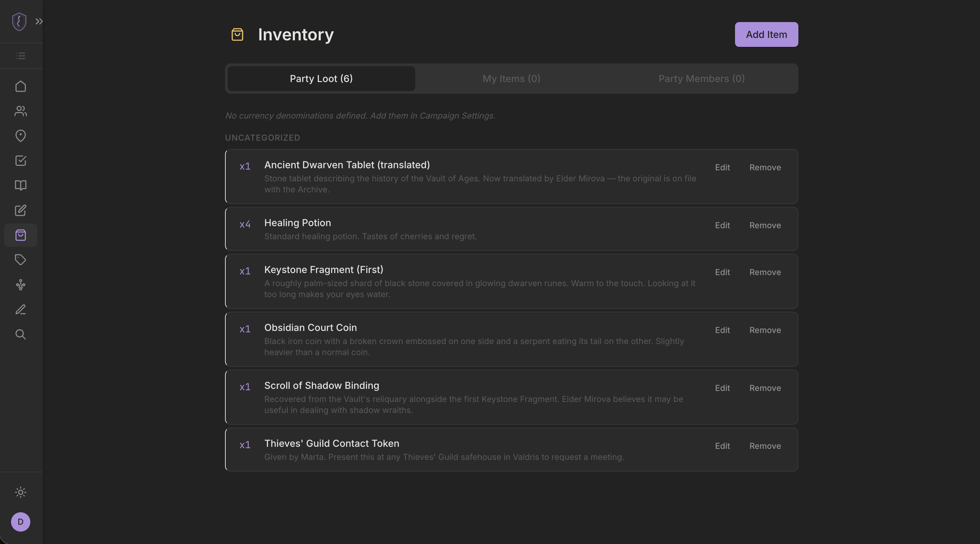Viewport: 980px width, 544px height.
Task: Remove the Ancient Dwarven Tablet item
Action: (765, 168)
